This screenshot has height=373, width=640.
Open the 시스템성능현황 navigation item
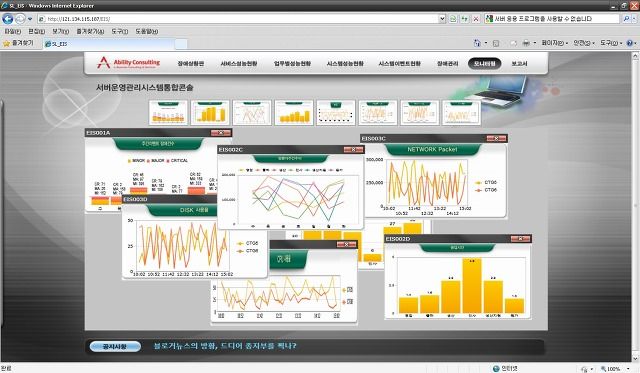(345, 64)
